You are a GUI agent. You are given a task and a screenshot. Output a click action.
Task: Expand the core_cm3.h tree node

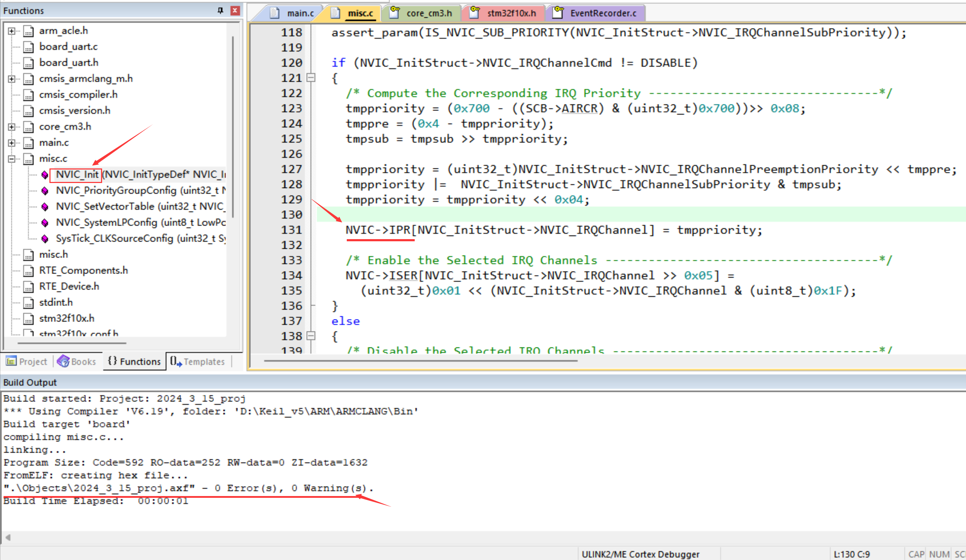pyautogui.click(x=11, y=127)
